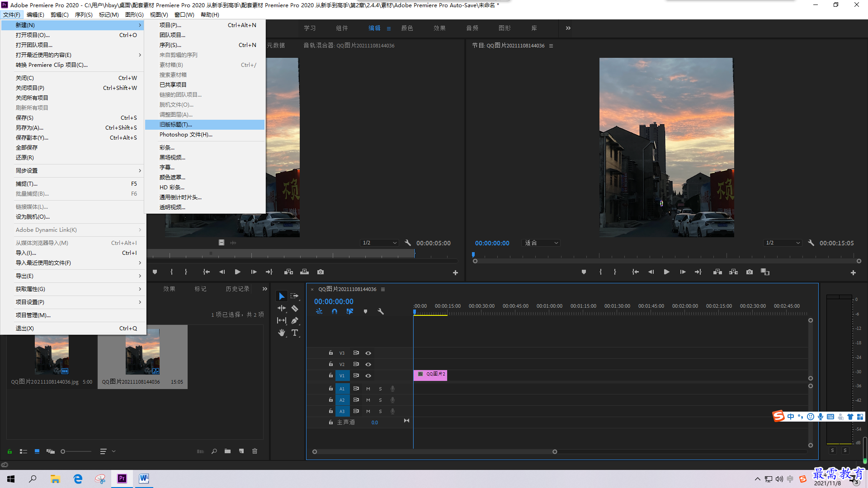The width and height of the screenshot is (868, 488).
Task: Open timeline display settings wrench
Action: tap(381, 311)
